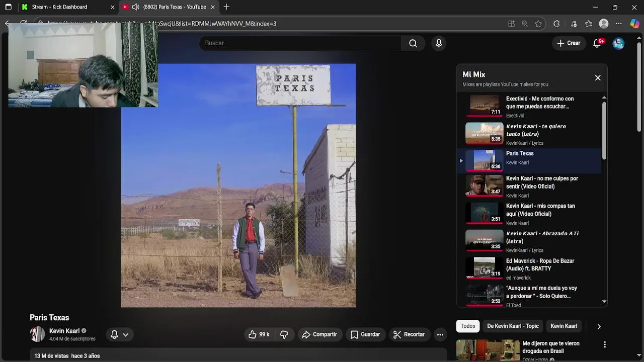The width and height of the screenshot is (644, 362).
Task: Open the Kevin Kaarl channel name link
Action: [x=64, y=331]
